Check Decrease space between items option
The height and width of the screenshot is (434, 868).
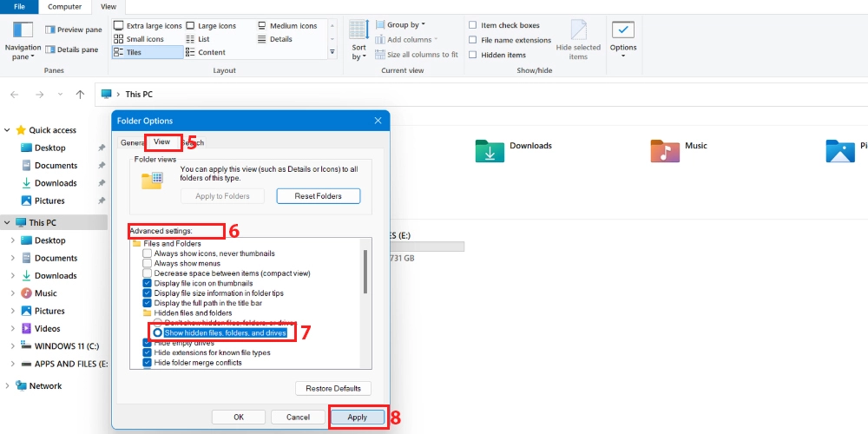(148, 273)
